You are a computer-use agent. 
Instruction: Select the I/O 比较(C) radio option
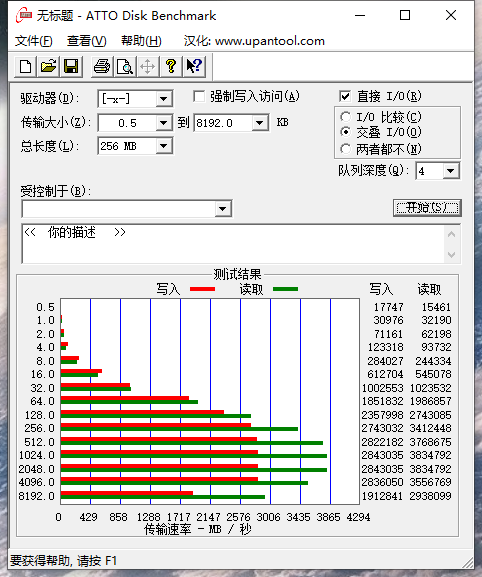pos(345,117)
